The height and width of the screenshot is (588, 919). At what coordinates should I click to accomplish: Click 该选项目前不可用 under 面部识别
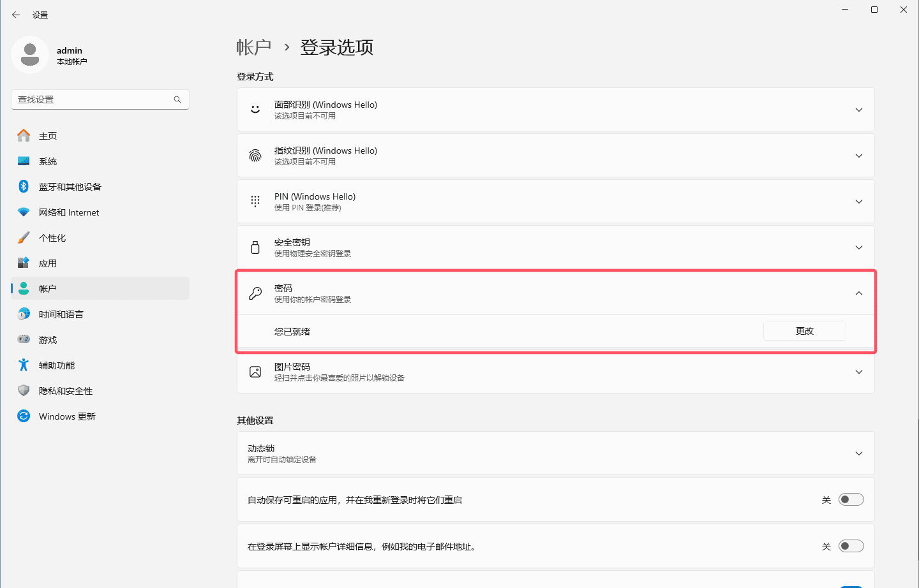[x=305, y=116]
